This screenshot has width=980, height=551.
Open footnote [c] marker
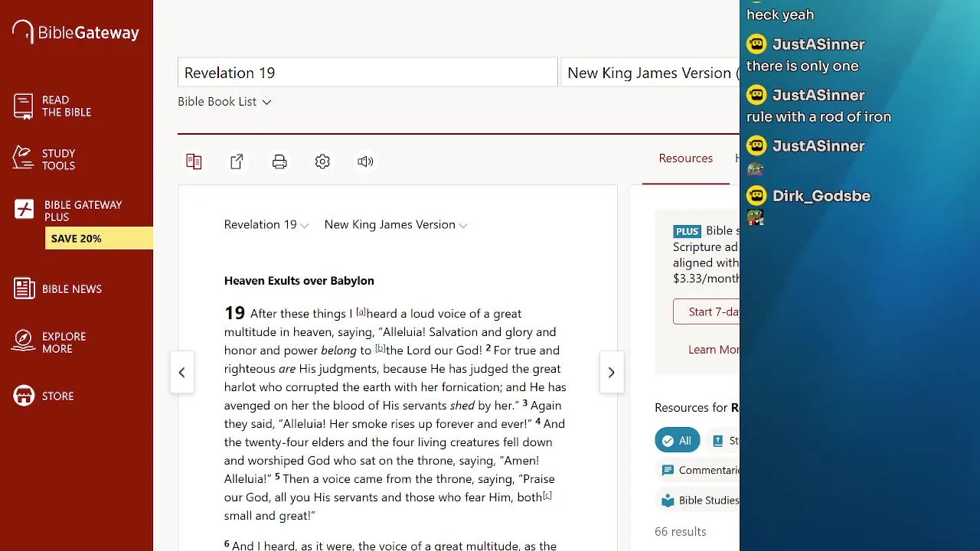(x=547, y=495)
